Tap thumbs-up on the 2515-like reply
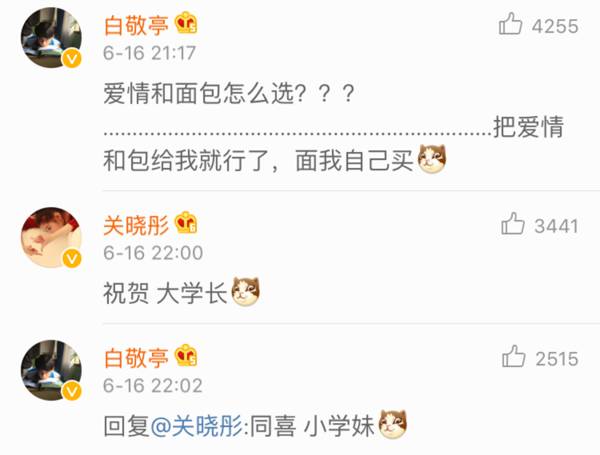Image resolution: width=600 pixels, height=455 pixels. click(x=514, y=356)
